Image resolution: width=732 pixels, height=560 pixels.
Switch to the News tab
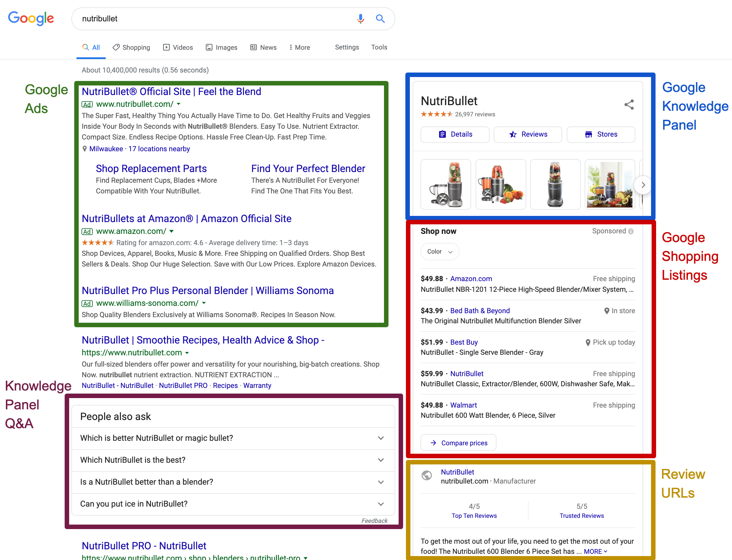coord(263,47)
